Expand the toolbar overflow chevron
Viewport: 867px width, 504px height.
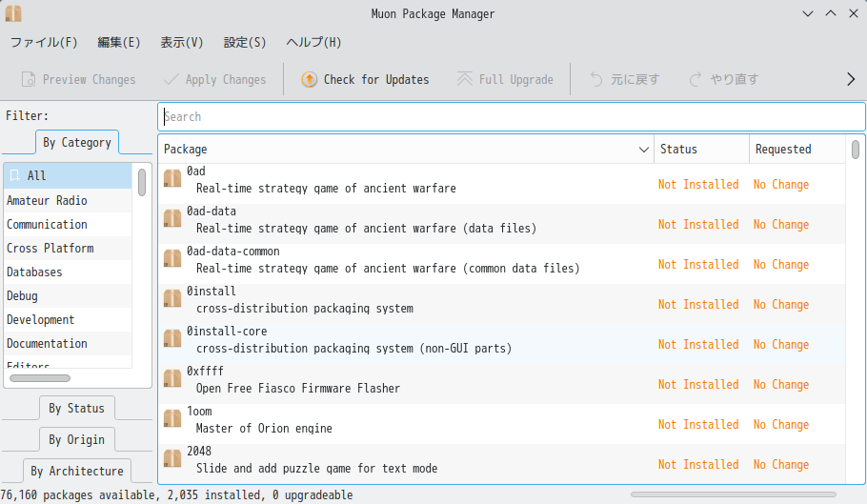[851, 80]
